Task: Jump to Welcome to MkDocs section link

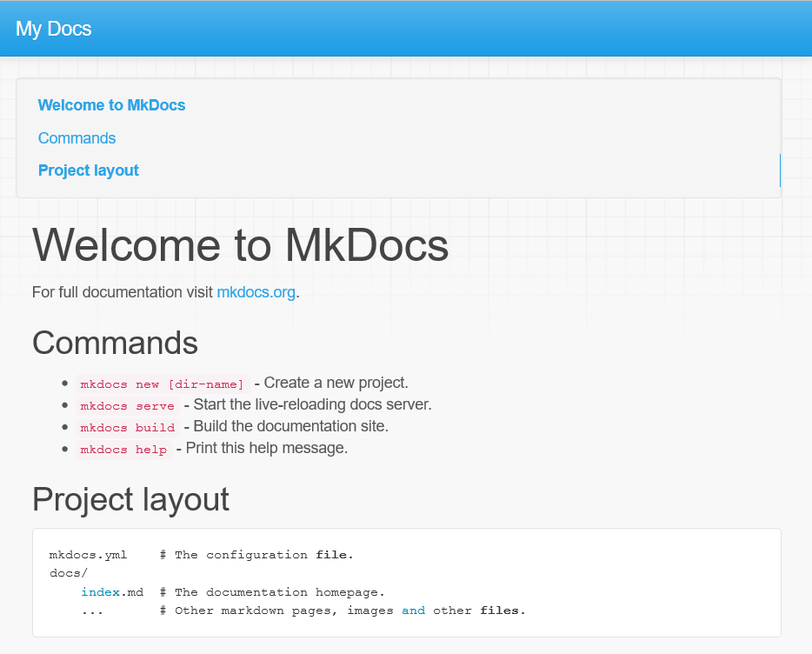Action: click(x=111, y=105)
